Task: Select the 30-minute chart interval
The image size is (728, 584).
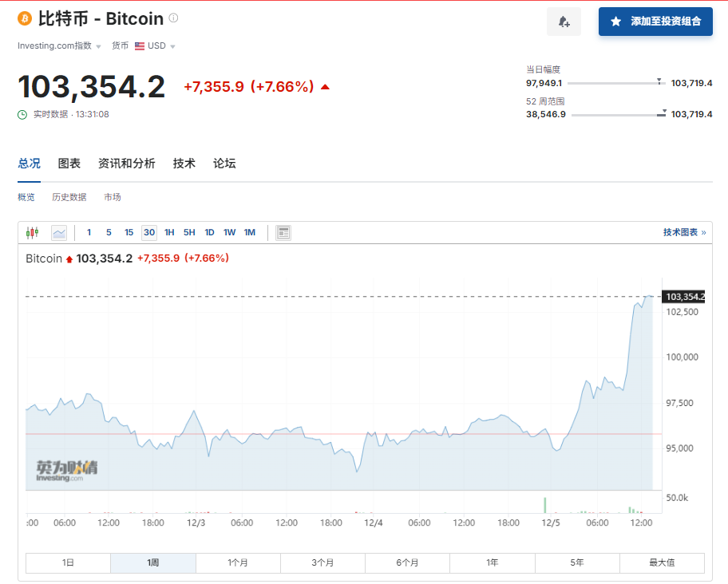Action: [149, 233]
